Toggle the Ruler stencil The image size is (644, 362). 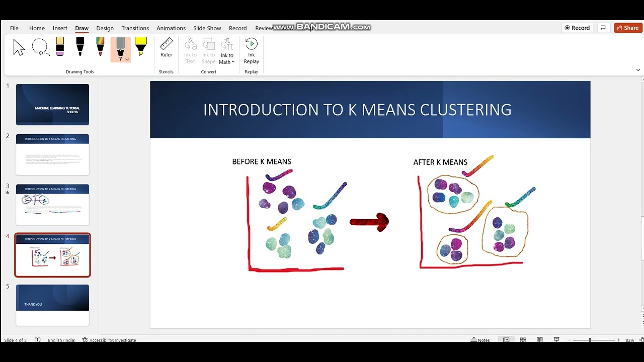pos(166,48)
